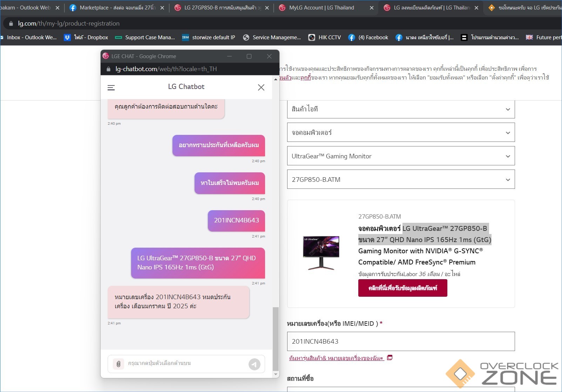Open the find model and serial number link
Viewport: 562px width, 392px height.
click(x=336, y=358)
